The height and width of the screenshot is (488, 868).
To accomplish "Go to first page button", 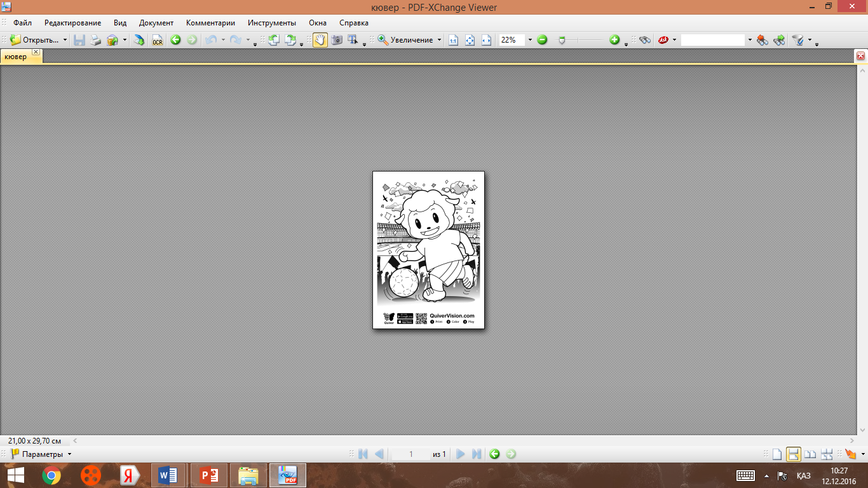I will [363, 454].
